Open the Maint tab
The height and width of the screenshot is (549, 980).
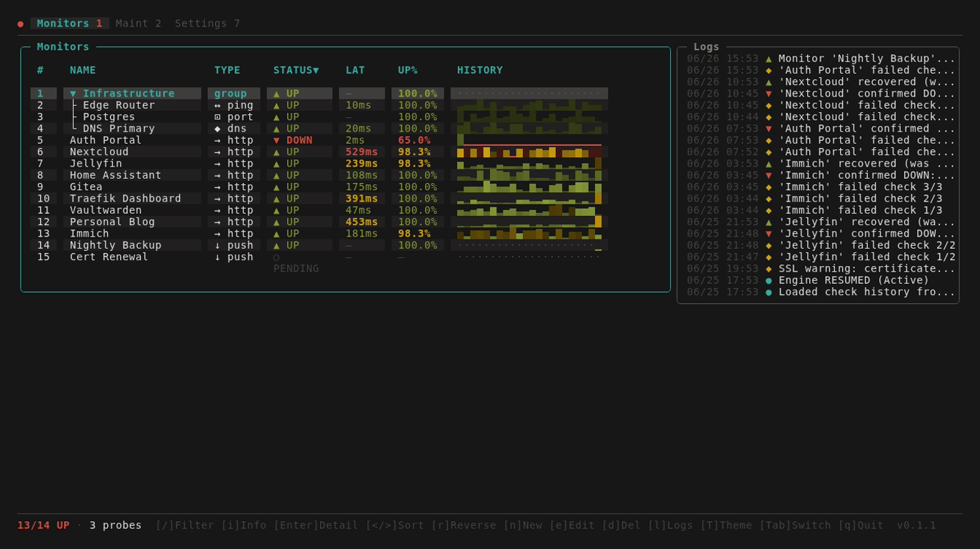pyautogui.click(x=139, y=24)
